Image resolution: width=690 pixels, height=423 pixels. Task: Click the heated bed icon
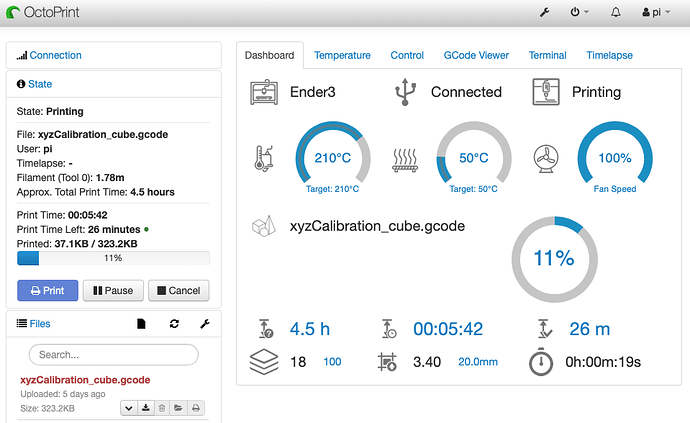[405, 160]
